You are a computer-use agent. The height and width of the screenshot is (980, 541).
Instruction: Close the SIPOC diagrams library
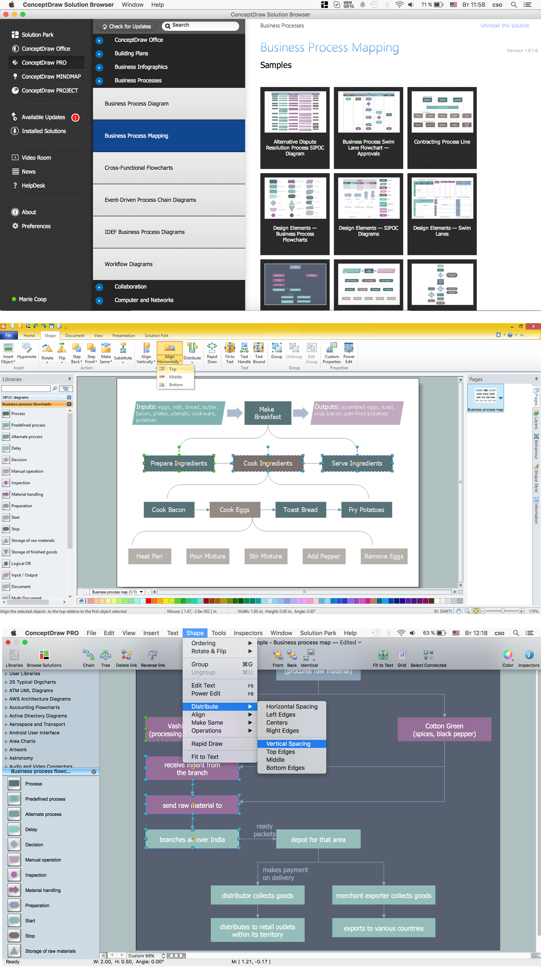[69, 397]
